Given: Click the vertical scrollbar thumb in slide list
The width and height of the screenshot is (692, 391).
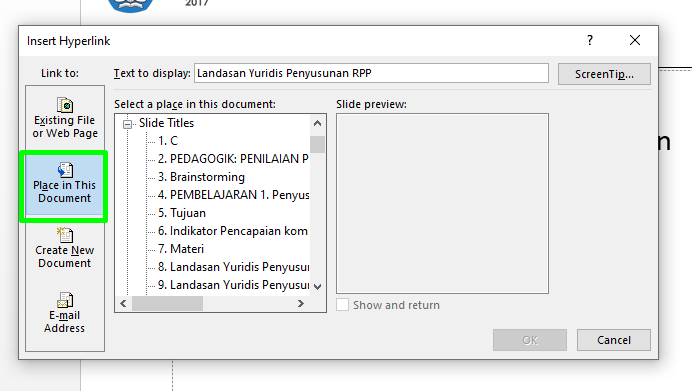Looking at the screenshot, I should coord(317,144).
